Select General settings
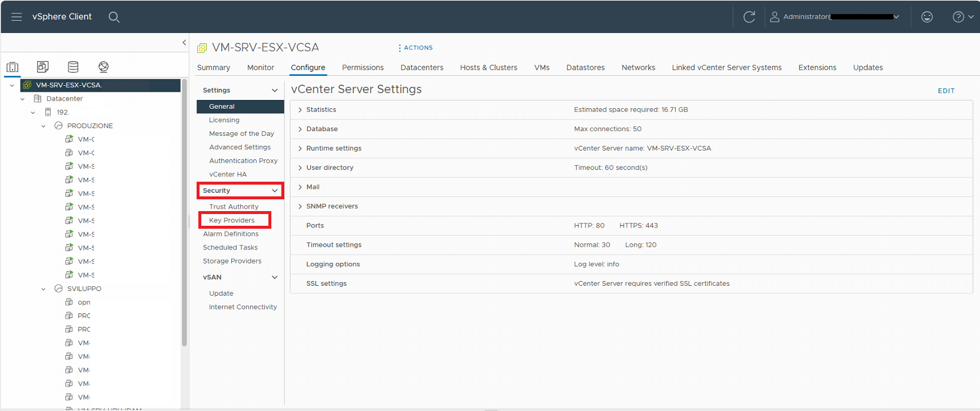This screenshot has width=980, height=411. pos(240,106)
